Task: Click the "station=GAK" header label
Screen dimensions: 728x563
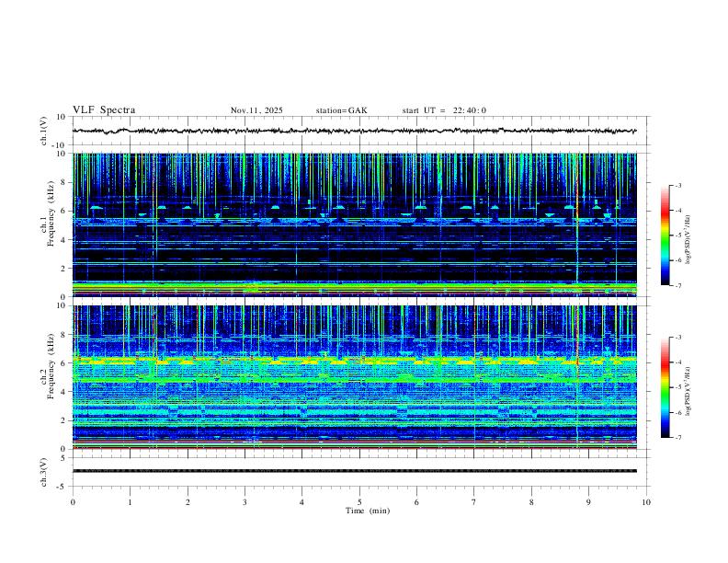Action: point(341,110)
